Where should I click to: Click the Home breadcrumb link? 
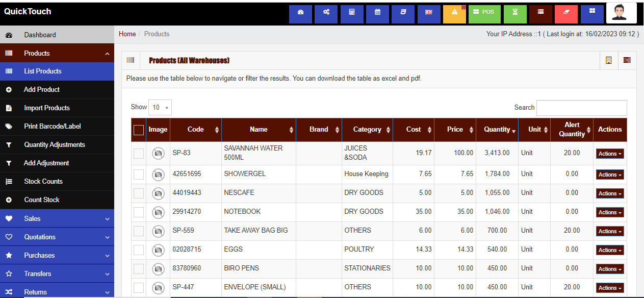coord(127,34)
